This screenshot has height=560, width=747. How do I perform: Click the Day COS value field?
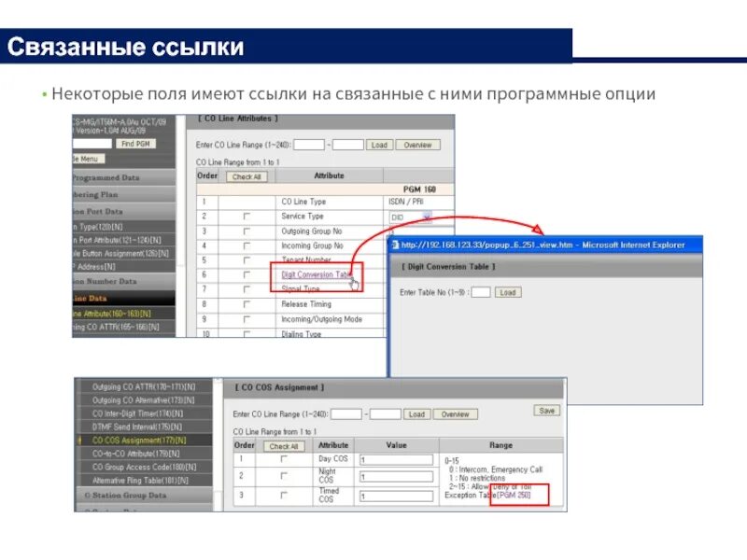click(396, 459)
